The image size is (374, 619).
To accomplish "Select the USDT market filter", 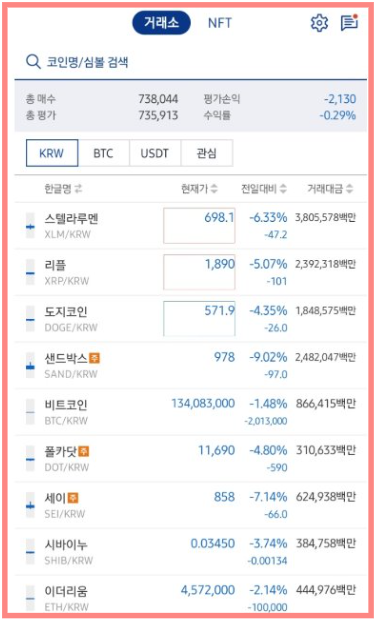I will [155, 153].
